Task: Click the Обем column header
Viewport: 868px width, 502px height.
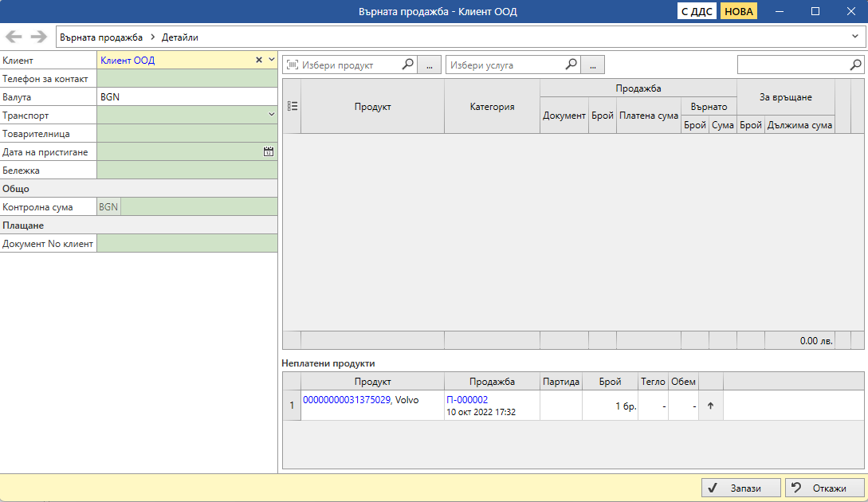Action: (683, 382)
